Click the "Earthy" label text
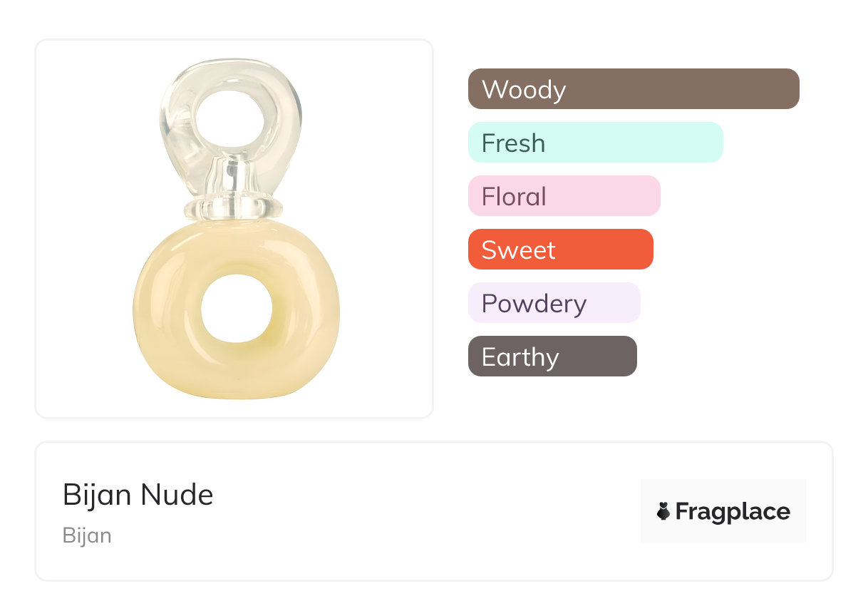 pos(520,357)
